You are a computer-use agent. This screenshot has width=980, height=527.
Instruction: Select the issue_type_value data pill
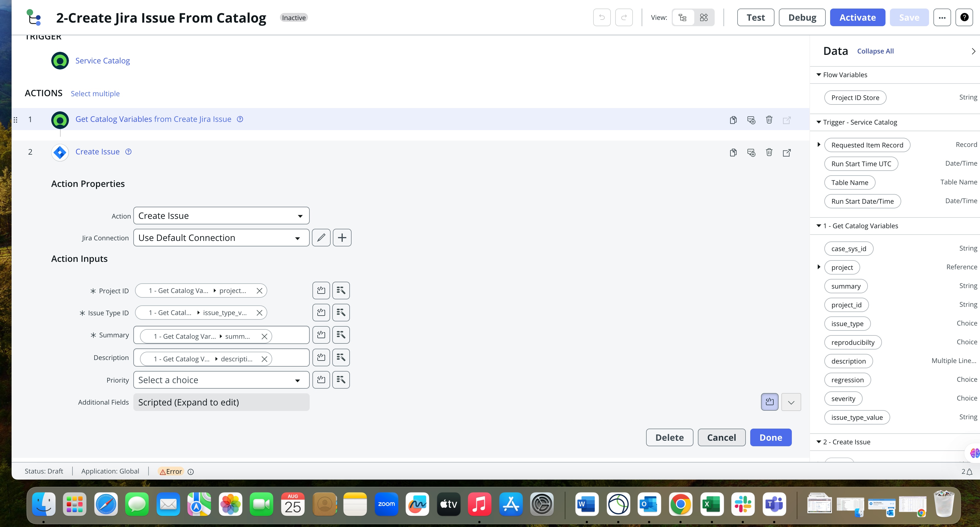point(857,417)
